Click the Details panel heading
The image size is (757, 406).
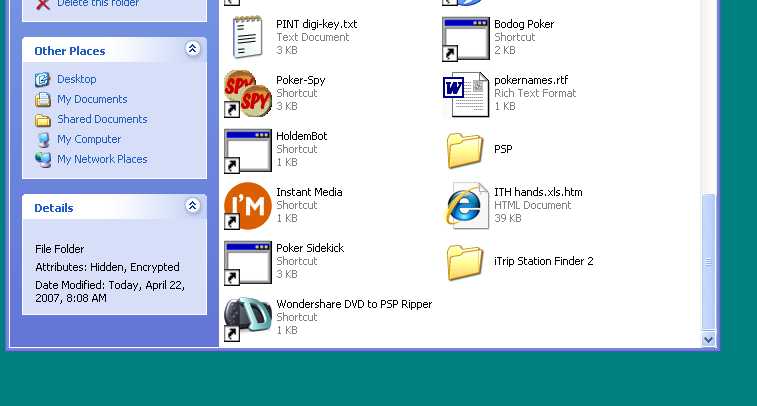point(54,208)
